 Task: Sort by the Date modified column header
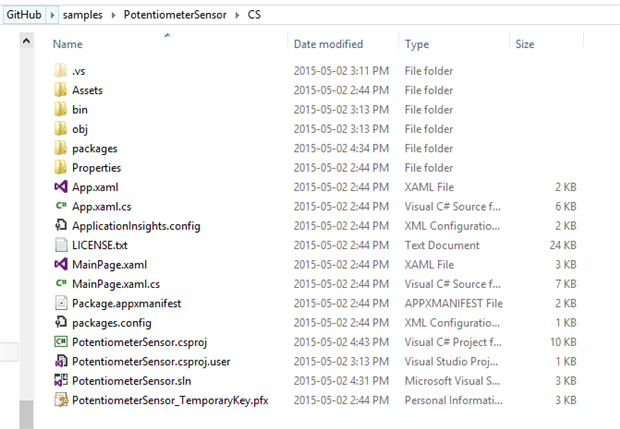(x=328, y=45)
